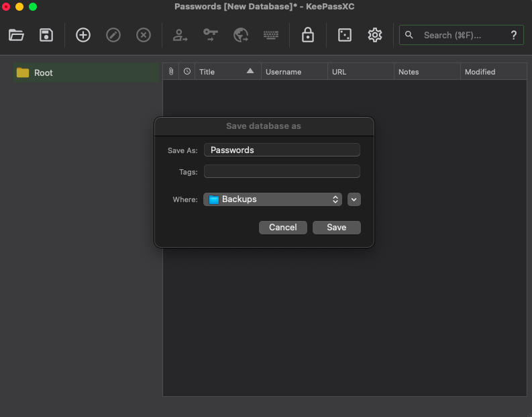Click the Save As filename field

click(282, 150)
